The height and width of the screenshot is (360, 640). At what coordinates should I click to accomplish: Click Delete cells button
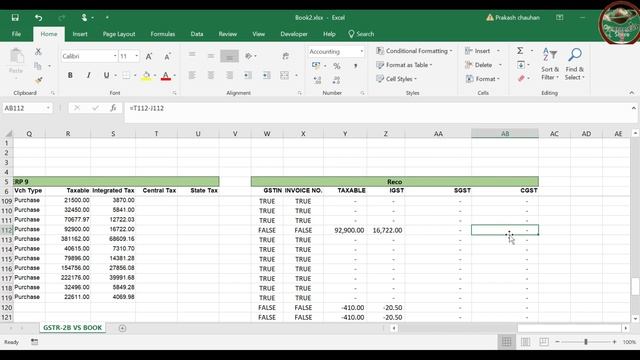[x=478, y=65]
